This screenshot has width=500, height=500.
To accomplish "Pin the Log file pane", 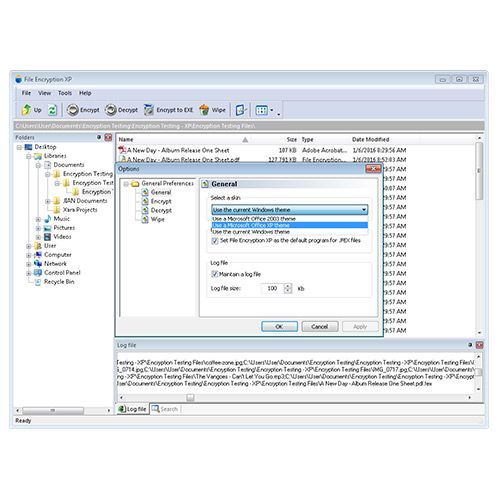I will click(470, 345).
